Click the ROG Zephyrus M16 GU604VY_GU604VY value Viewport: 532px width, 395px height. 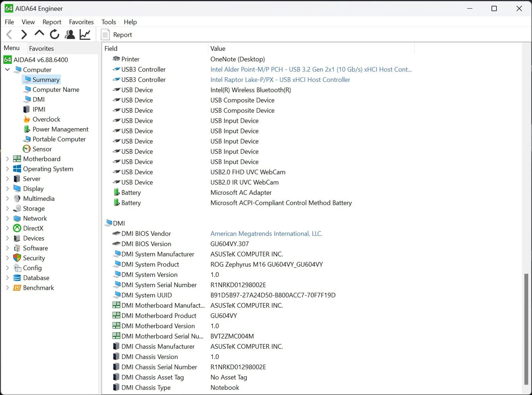267,264
